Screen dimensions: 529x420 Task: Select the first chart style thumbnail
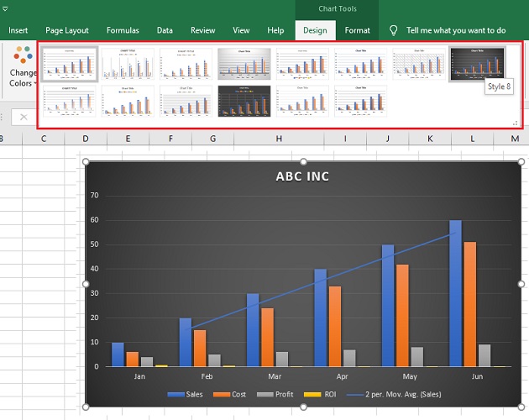pyautogui.click(x=70, y=63)
